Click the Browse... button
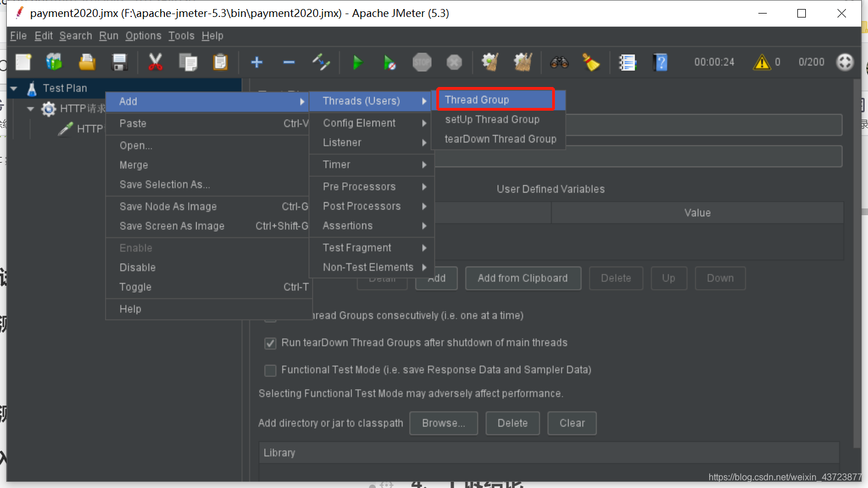 444,424
